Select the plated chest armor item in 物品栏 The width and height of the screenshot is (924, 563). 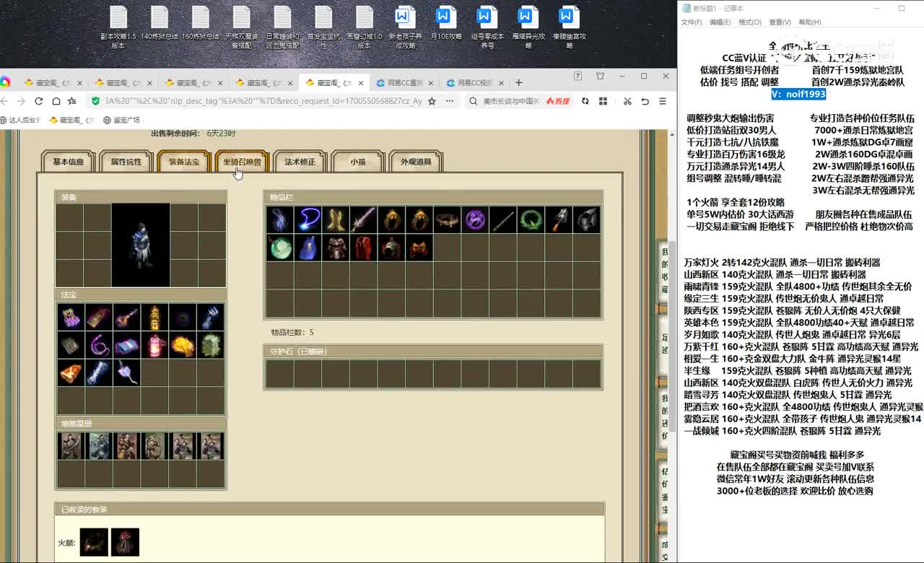pos(336,248)
